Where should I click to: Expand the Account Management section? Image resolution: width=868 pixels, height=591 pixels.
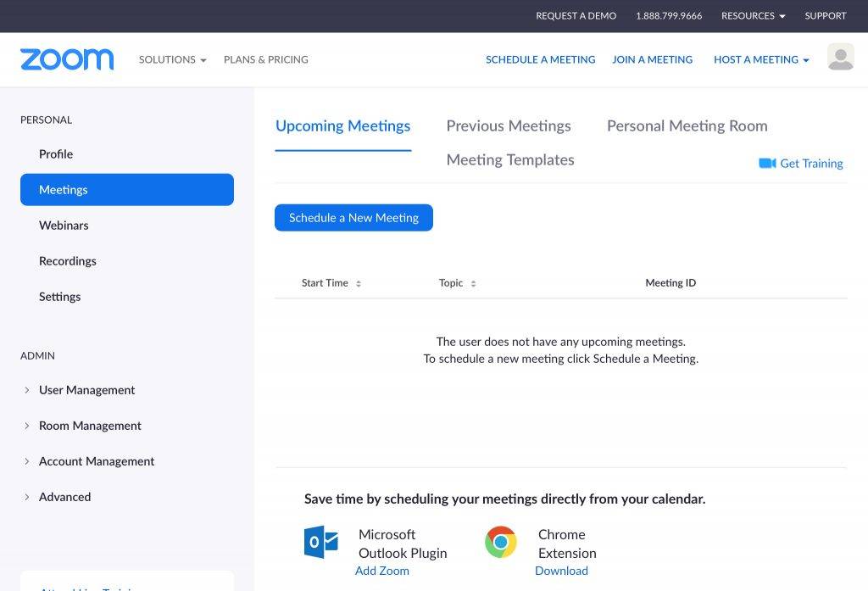[97, 461]
